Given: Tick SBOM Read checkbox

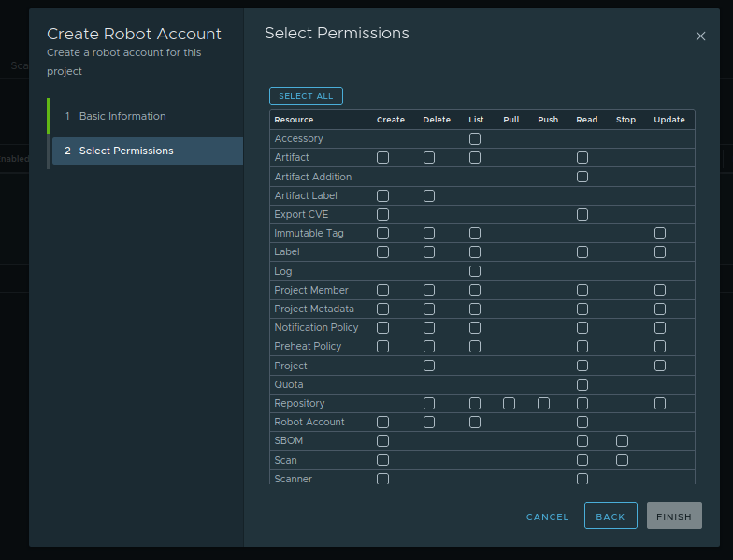Looking at the screenshot, I should pyautogui.click(x=582, y=441).
